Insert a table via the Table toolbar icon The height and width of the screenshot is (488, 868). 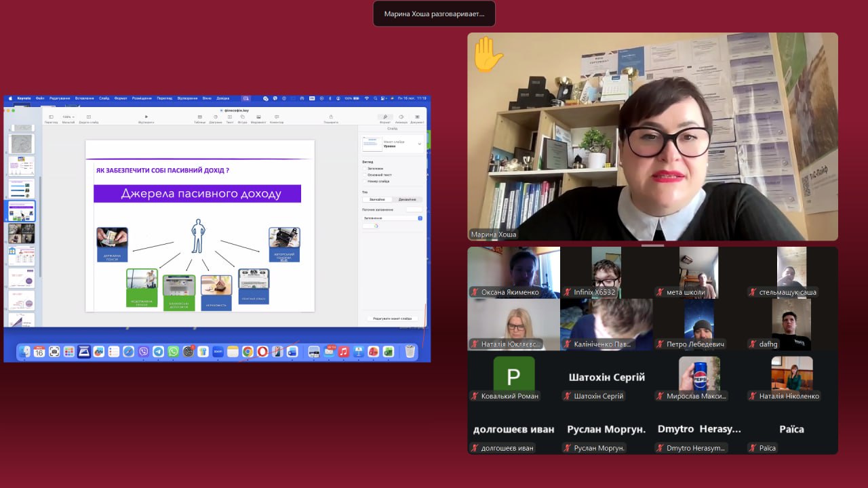tap(199, 117)
